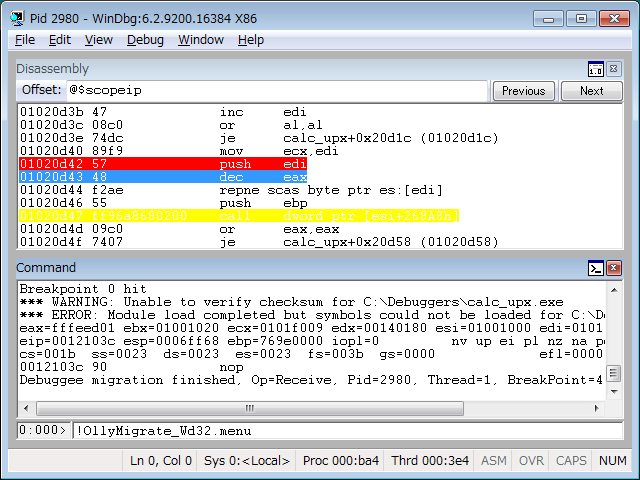Click the up arrow of Command scrollbar
This screenshot has width=640, height=480.
(x=614, y=290)
